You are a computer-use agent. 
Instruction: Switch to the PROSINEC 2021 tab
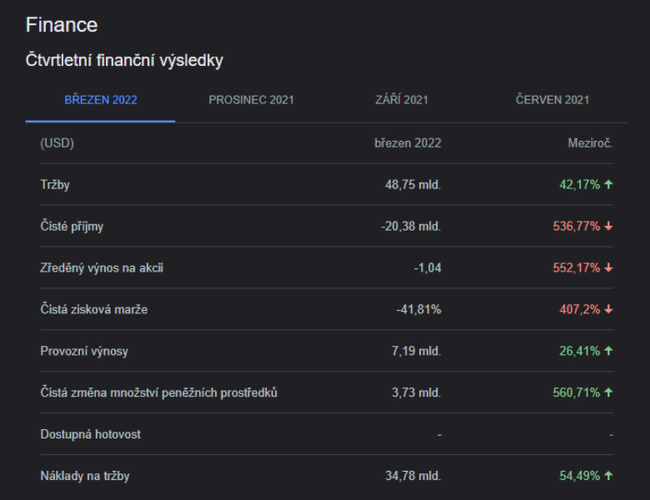pyautogui.click(x=251, y=100)
